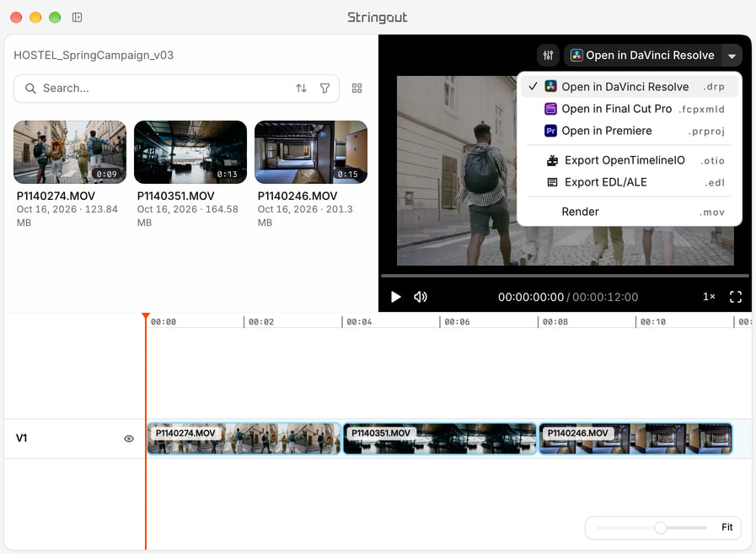Expand the export options dropdown arrow
Viewport: 756px width, 554px height.
[732, 56]
